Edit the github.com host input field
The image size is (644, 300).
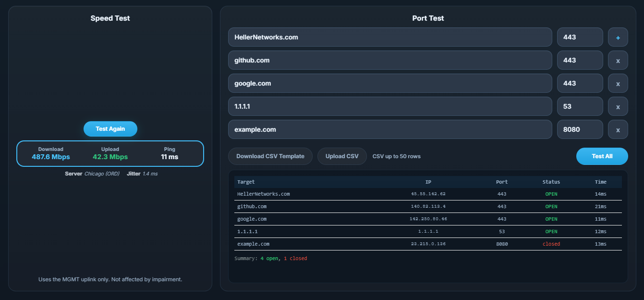pyautogui.click(x=390, y=60)
